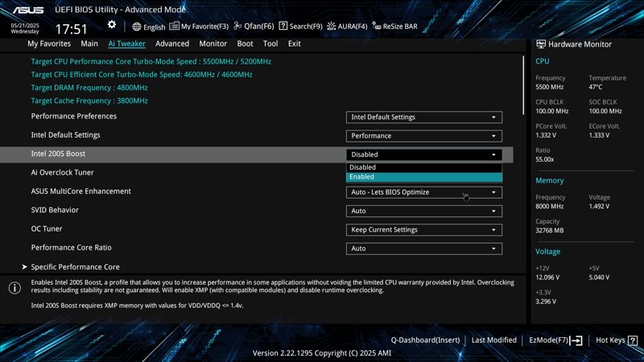
Task: Go to the Monitor tab
Action: [x=213, y=43]
